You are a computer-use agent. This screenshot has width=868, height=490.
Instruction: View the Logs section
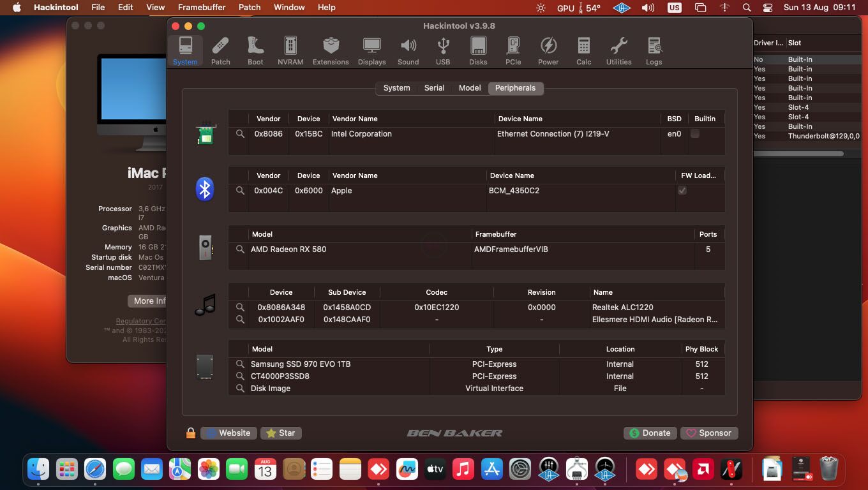[654, 50]
